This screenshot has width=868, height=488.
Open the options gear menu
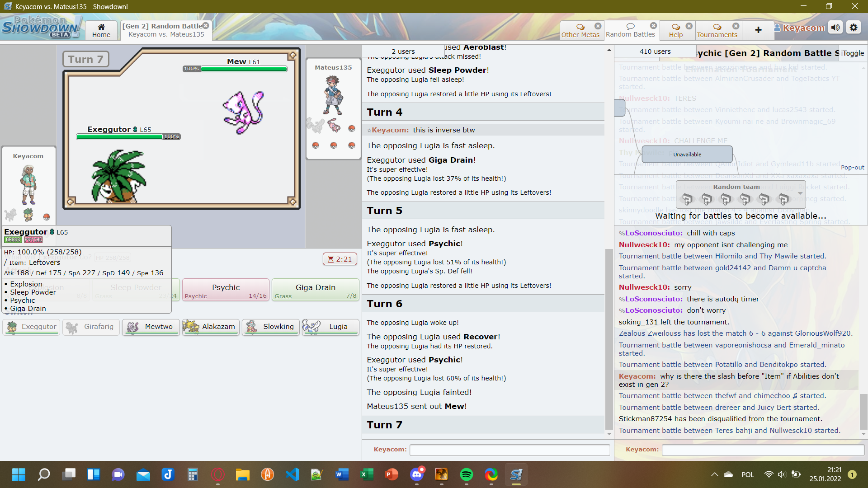pos(854,28)
